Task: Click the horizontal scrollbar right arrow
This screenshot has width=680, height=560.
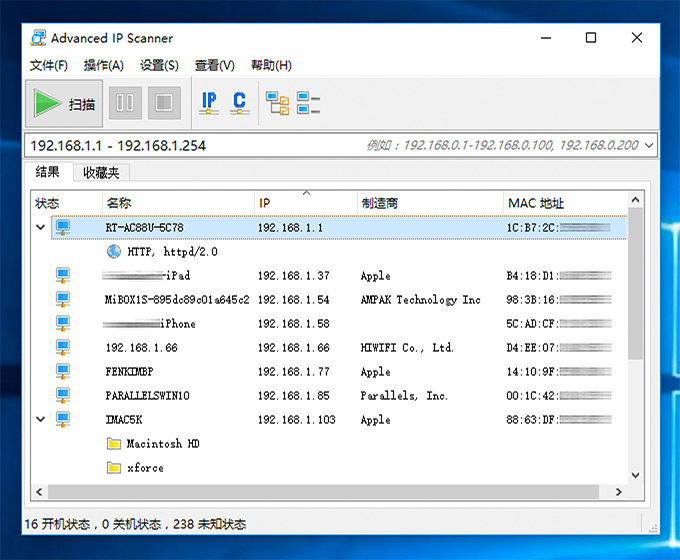Action: pos(618,491)
